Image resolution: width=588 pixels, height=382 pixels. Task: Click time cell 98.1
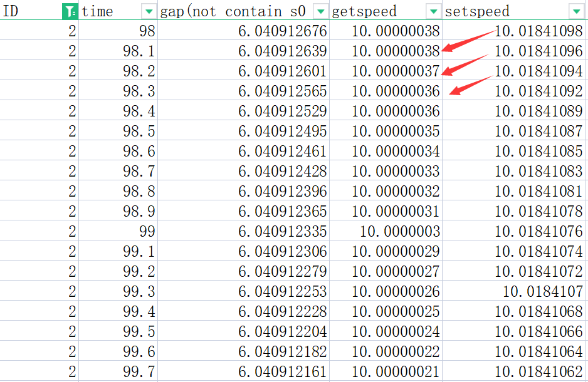coord(118,51)
